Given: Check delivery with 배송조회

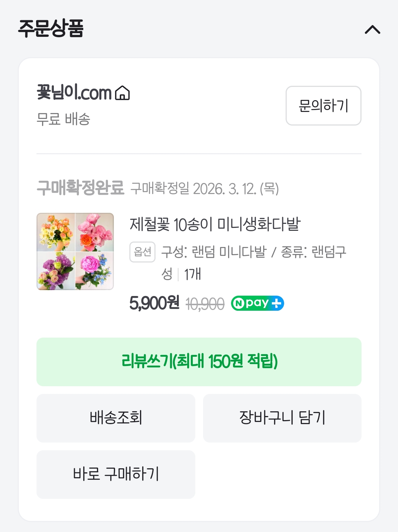Looking at the screenshot, I should [x=116, y=418].
